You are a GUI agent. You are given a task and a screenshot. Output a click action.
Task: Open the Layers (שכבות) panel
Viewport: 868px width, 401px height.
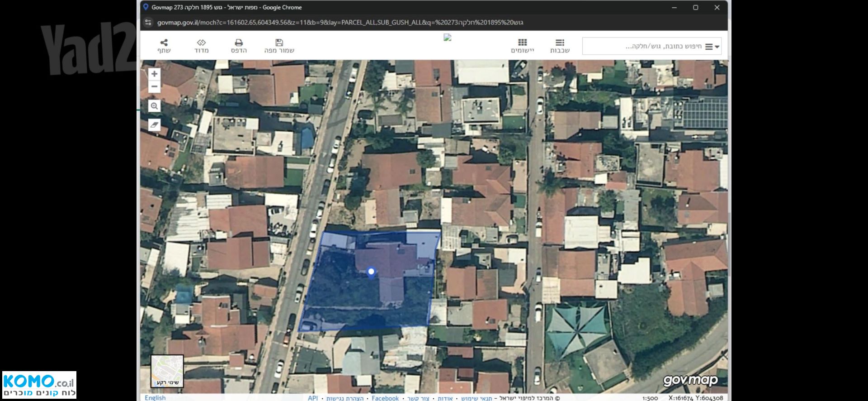pyautogui.click(x=560, y=46)
